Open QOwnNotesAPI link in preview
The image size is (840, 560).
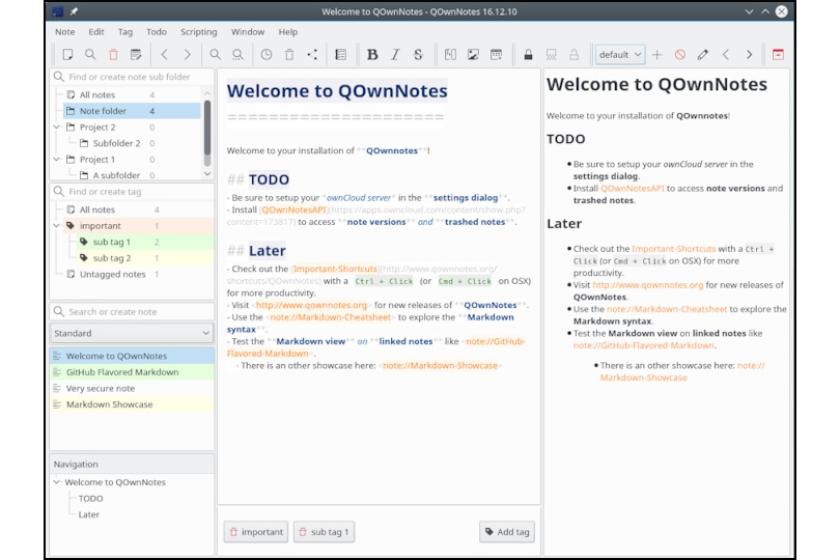click(632, 188)
